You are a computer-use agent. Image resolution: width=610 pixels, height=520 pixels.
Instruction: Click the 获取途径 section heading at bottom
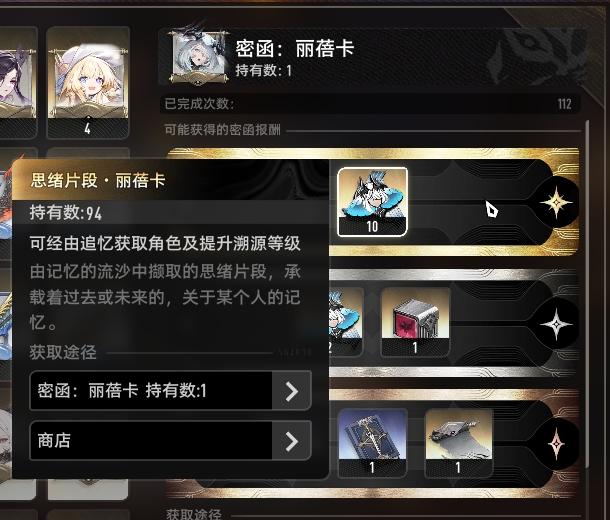193,514
